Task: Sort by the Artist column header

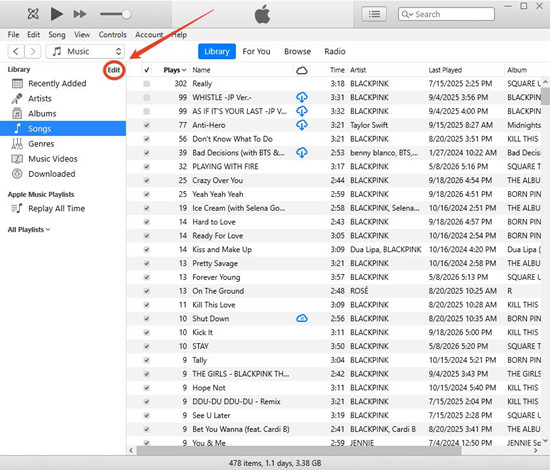Action: 358,70
